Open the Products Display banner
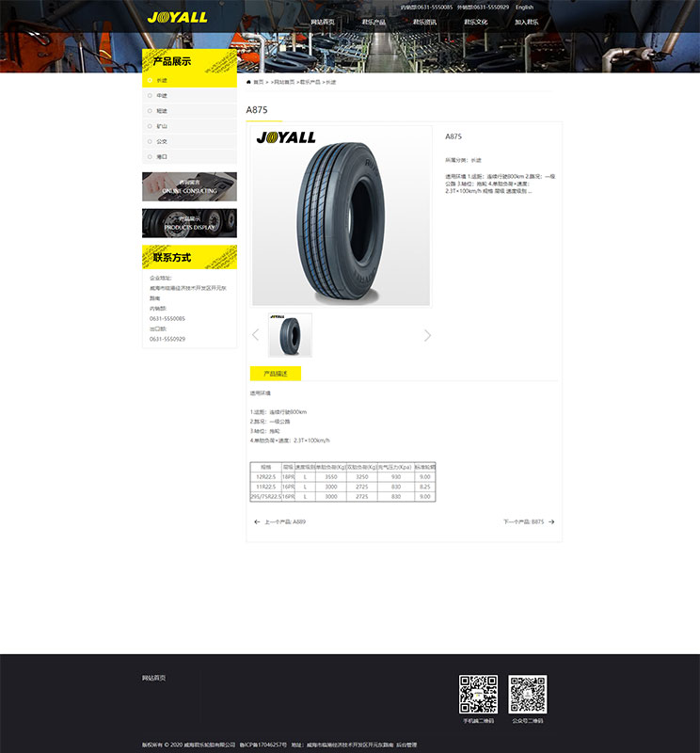Image resolution: width=700 pixels, height=753 pixels. pyautogui.click(x=189, y=223)
